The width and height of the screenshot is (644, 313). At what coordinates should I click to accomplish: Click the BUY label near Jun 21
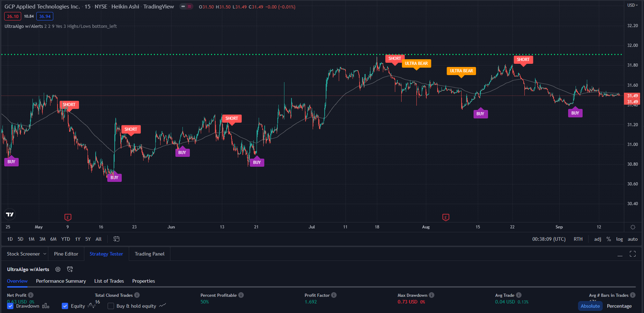pos(257,162)
